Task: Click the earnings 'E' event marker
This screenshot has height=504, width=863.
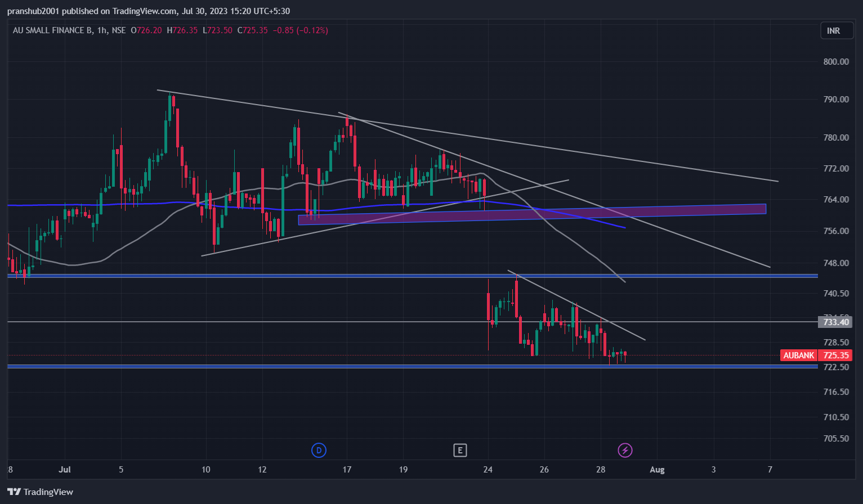Action: tap(460, 450)
